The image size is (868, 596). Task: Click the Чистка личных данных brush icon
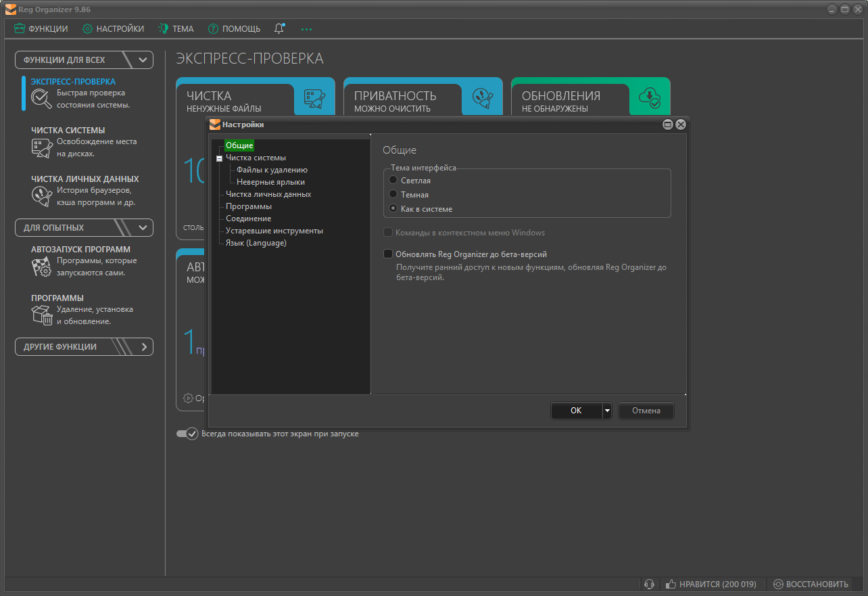[x=41, y=196]
